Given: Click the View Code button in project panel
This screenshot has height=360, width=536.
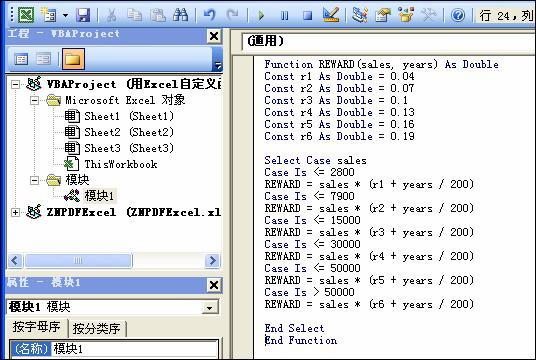Looking at the screenshot, I should (x=21, y=59).
